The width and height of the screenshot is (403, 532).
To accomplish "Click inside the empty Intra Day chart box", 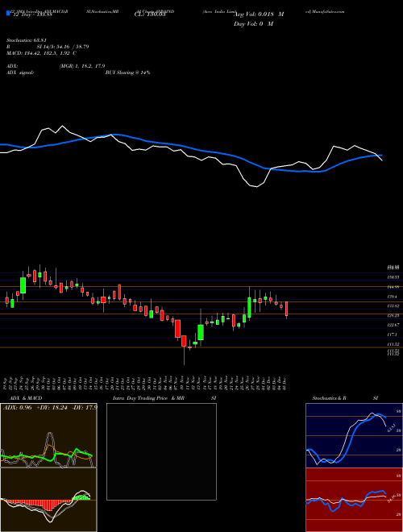I will point(161,451).
